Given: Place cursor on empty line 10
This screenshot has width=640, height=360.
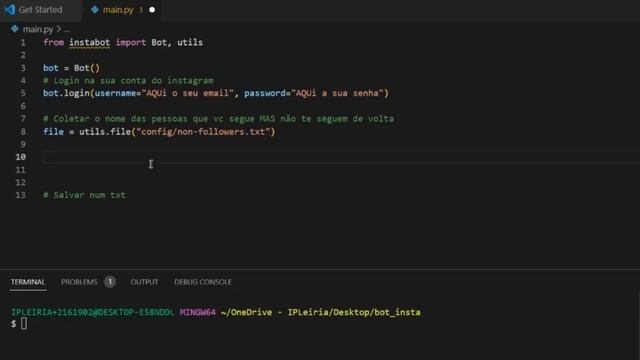Looking at the screenshot, I should (x=341, y=157).
